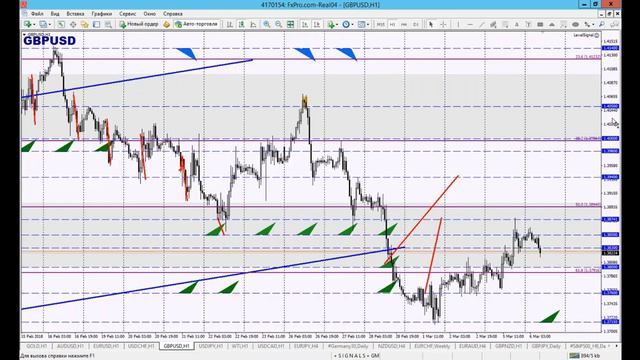
Task: Toggle the Navigator star-folder icon
Action: [x=84, y=24]
